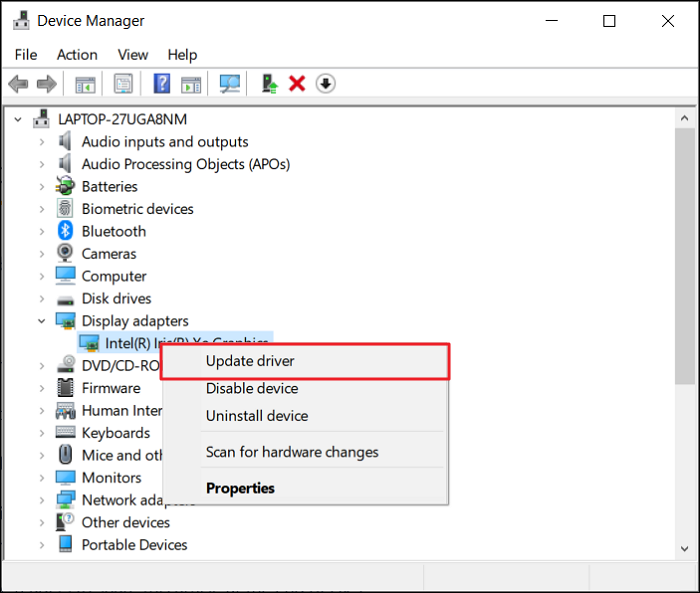Choose Uninstall device from context menu

[x=305, y=416]
